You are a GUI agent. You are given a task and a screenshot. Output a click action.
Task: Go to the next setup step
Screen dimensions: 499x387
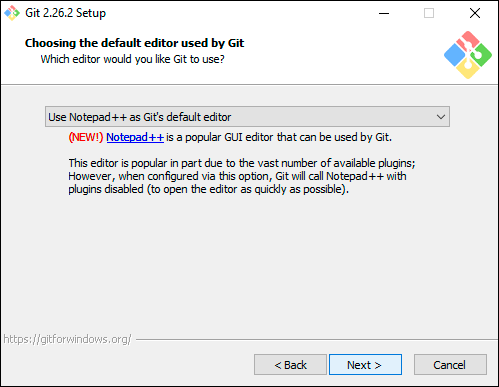365,365
